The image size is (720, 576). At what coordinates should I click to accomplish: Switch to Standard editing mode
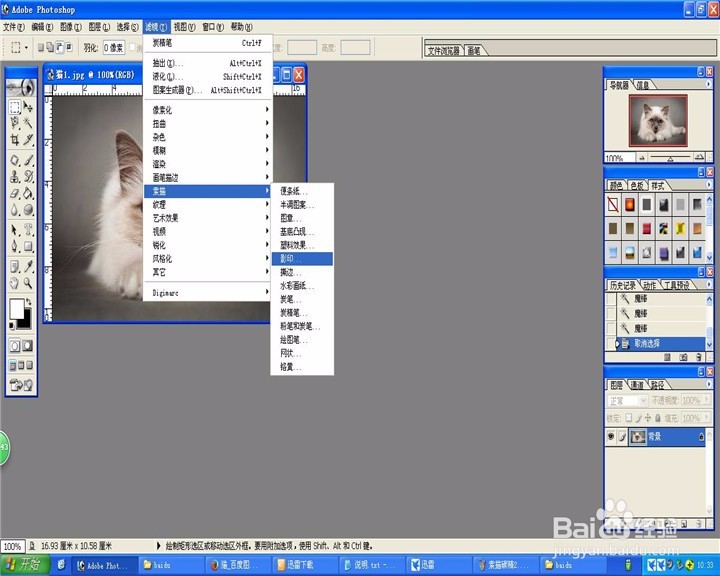tap(15, 345)
